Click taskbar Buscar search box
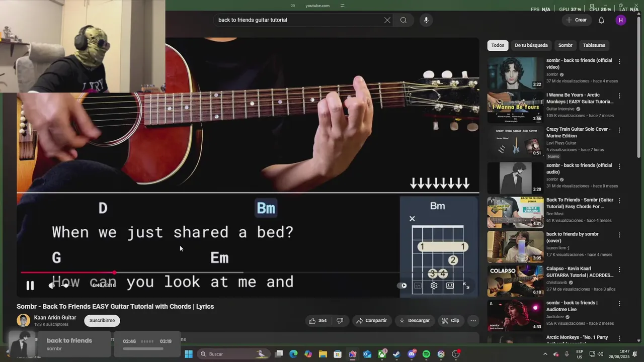Viewport: 644px width, 362px height. coord(234,354)
